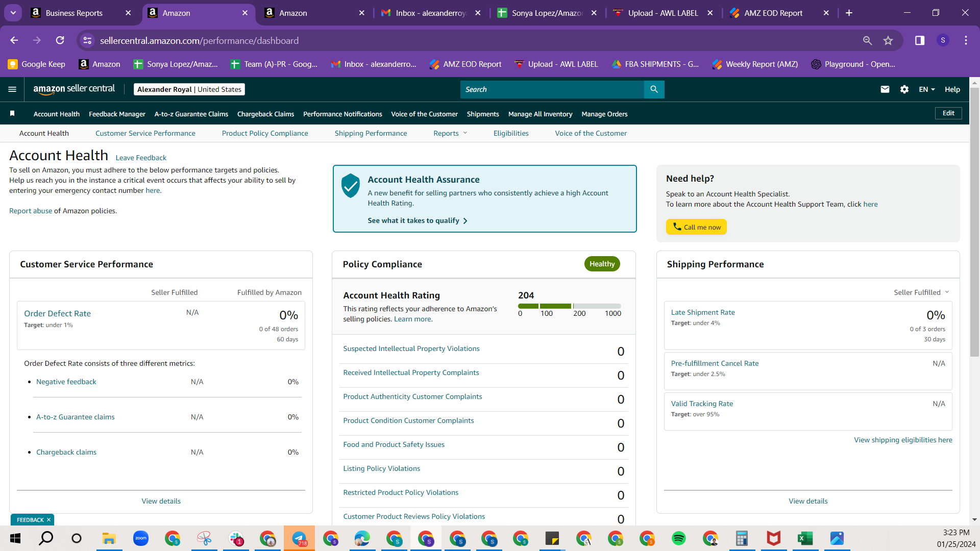Open File Explorer from the taskbar
This screenshot has width=980, height=551.
109,538
